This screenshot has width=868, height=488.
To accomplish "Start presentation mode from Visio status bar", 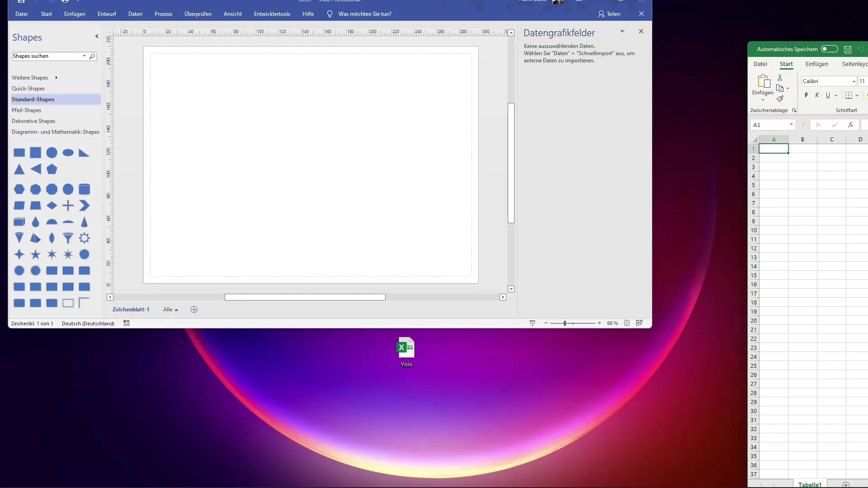I will [533, 323].
